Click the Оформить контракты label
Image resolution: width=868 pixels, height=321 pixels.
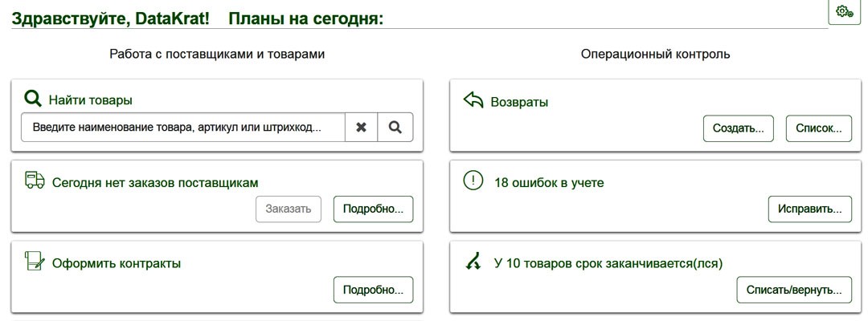pos(117,263)
